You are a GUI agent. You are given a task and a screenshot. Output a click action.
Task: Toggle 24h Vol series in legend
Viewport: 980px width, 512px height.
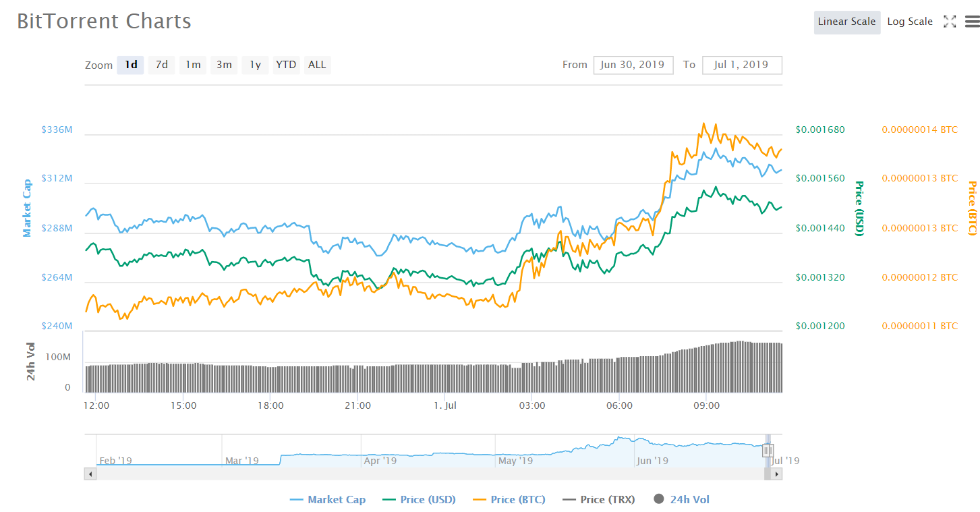682,500
